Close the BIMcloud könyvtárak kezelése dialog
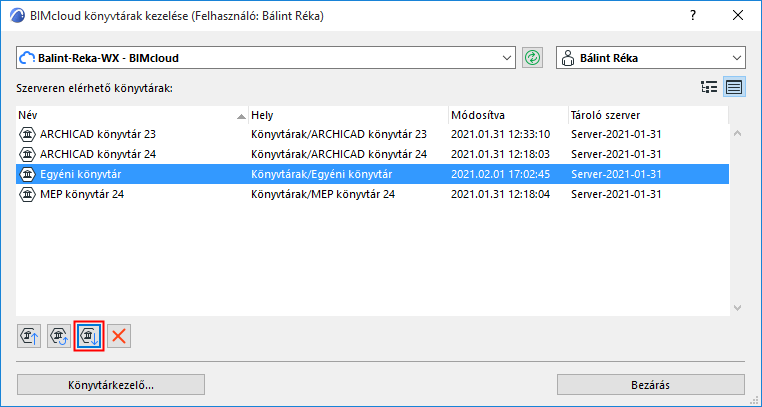Image resolution: width=762 pixels, height=407 pixels. pos(738,16)
